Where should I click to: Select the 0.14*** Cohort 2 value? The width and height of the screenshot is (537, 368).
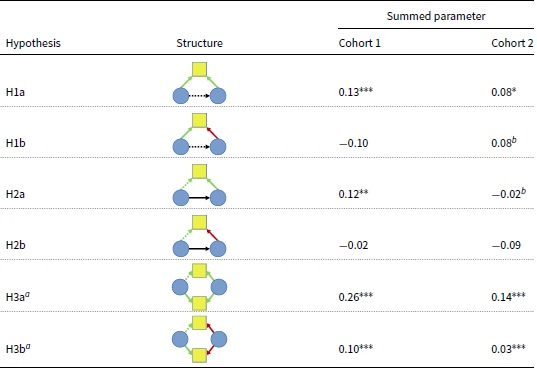[508, 296]
